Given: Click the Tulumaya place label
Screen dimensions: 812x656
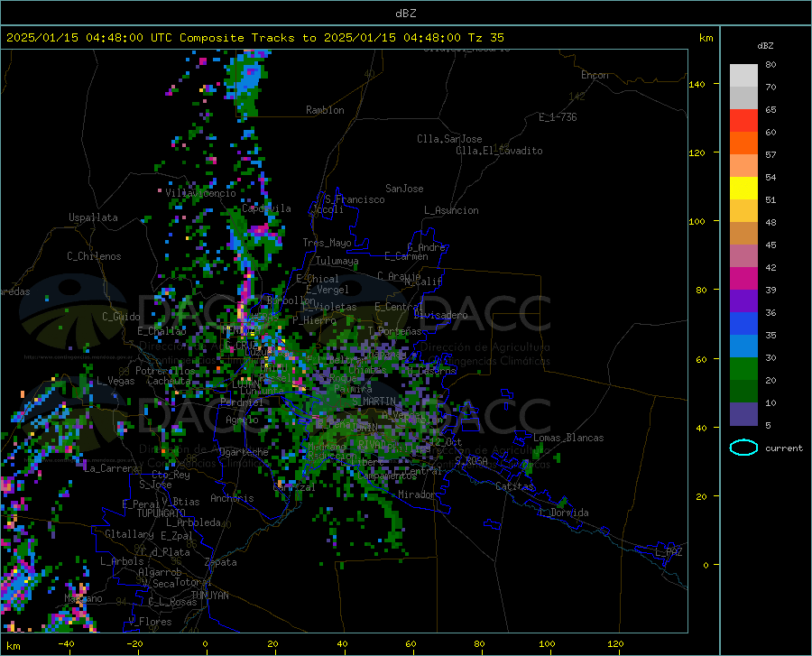Looking at the screenshot, I should [337, 261].
